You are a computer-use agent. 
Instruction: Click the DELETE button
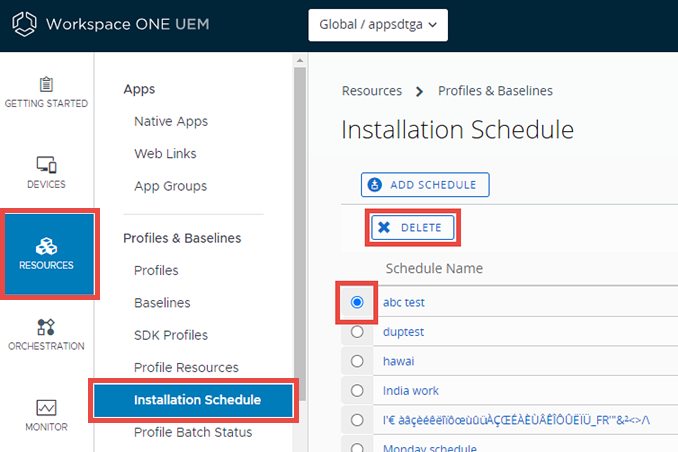click(413, 228)
